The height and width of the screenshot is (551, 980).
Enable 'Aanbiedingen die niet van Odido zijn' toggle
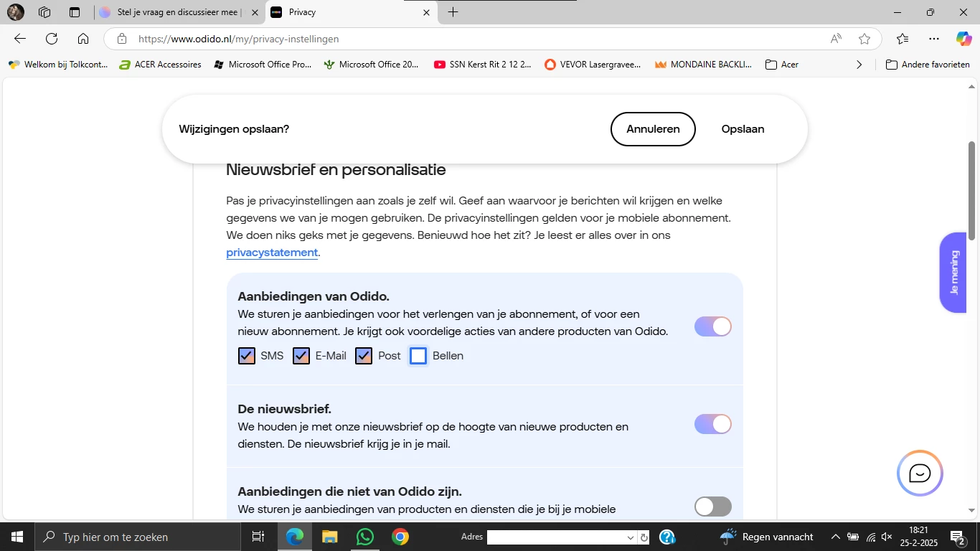click(713, 507)
